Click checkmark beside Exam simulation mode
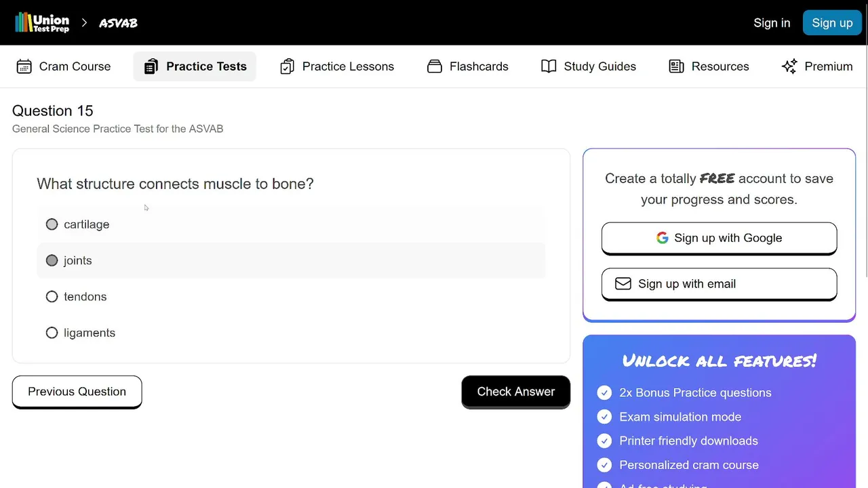 (604, 417)
